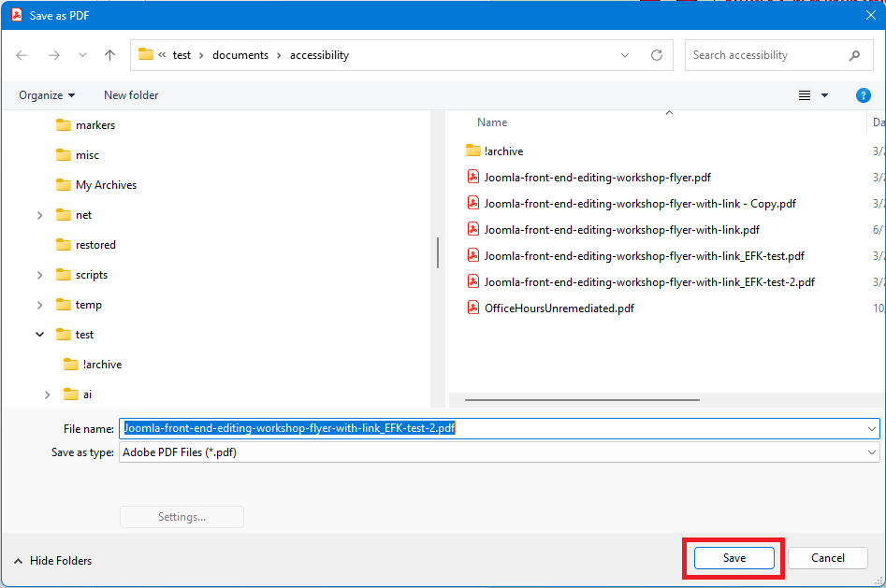Image resolution: width=886 pixels, height=588 pixels.
Task: Expand the ai folder
Action: (x=47, y=394)
